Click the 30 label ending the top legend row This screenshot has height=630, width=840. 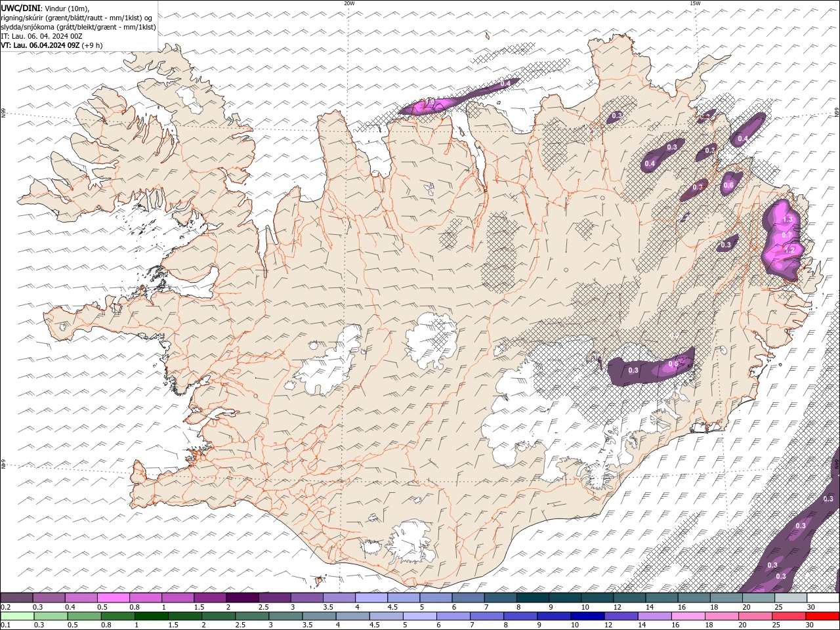pyautogui.click(x=811, y=608)
